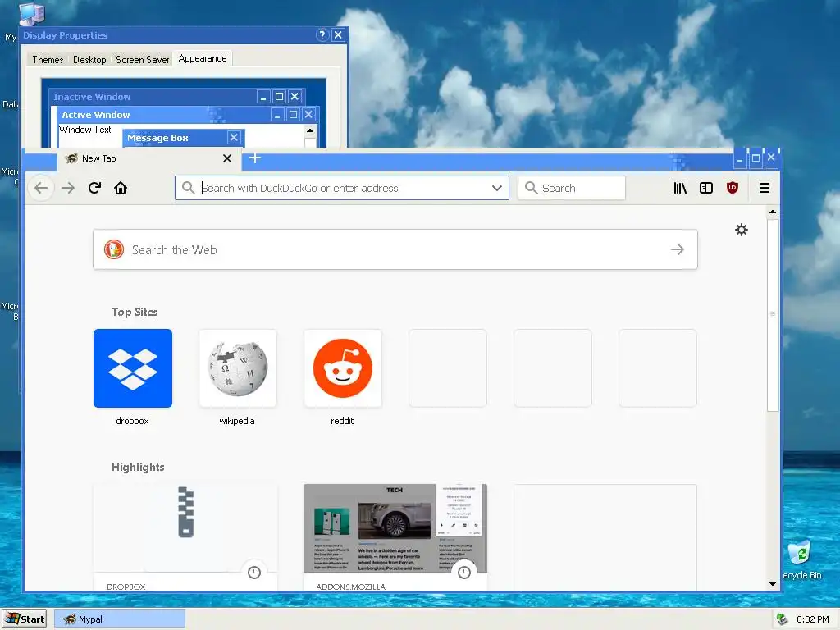The width and height of the screenshot is (840, 630).
Task: Click history clock icon on Dropbox highlight
Action: point(254,572)
